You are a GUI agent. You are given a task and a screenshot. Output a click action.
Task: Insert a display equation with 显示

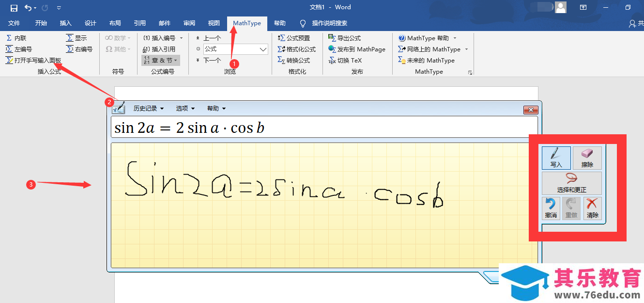tap(77, 38)
